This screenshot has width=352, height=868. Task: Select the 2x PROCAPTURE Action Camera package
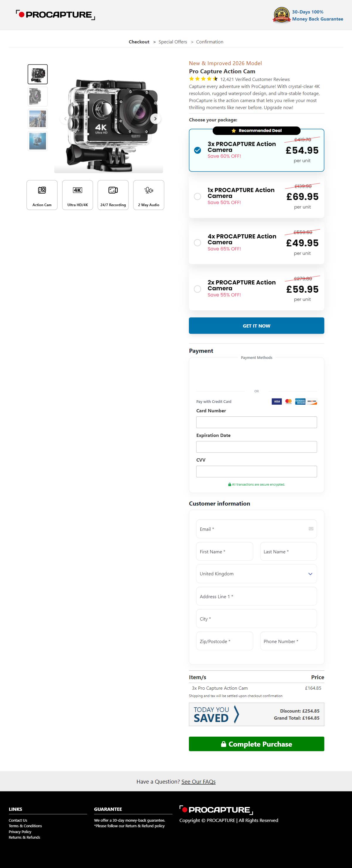point(198,289)
